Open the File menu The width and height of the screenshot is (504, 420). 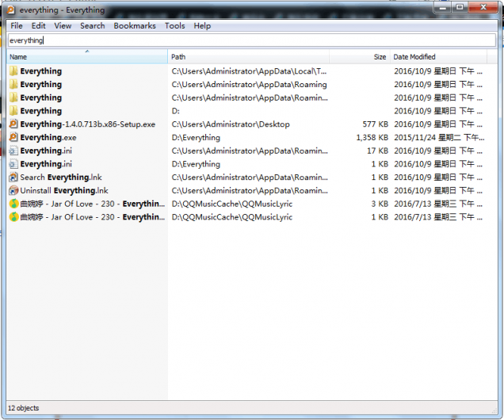[x=17, y=25]
